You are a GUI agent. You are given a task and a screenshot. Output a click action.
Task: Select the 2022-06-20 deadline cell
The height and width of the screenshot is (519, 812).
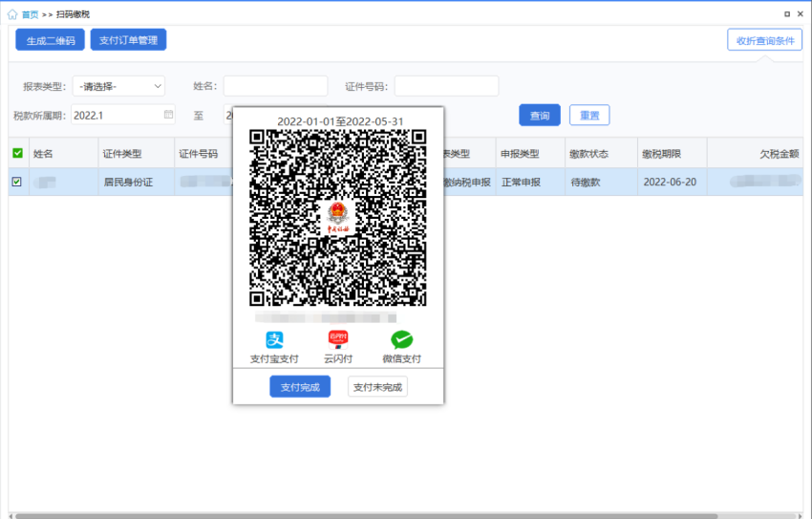(673, 182)
